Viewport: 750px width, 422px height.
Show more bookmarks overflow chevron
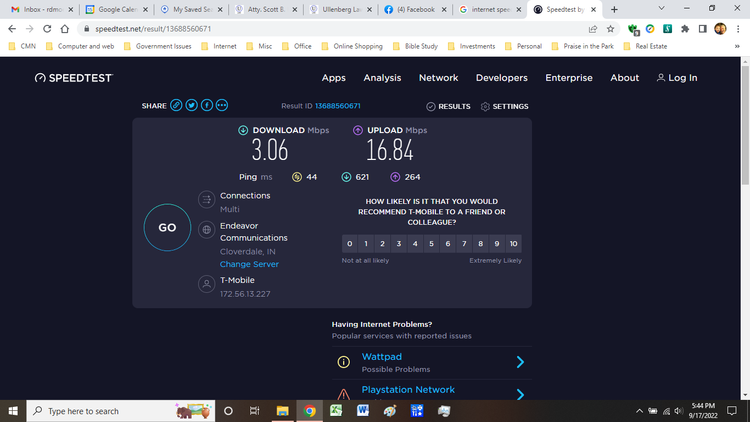(x=737, y=46)
